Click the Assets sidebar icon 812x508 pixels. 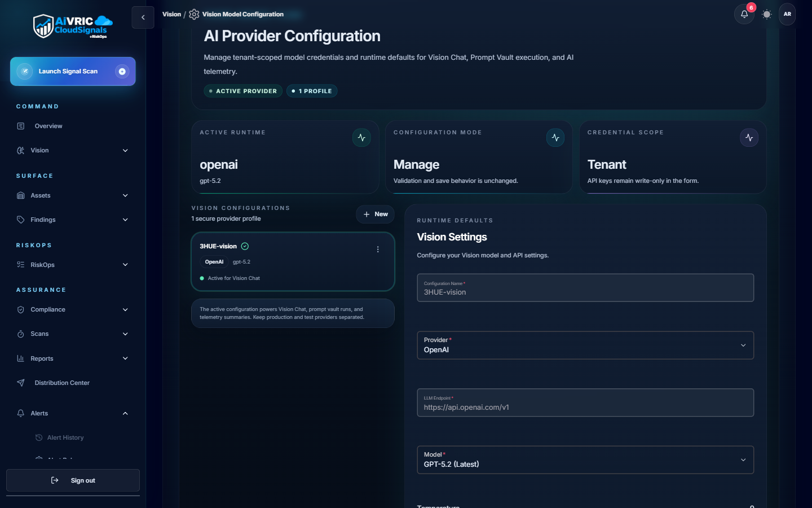(21, 195)
